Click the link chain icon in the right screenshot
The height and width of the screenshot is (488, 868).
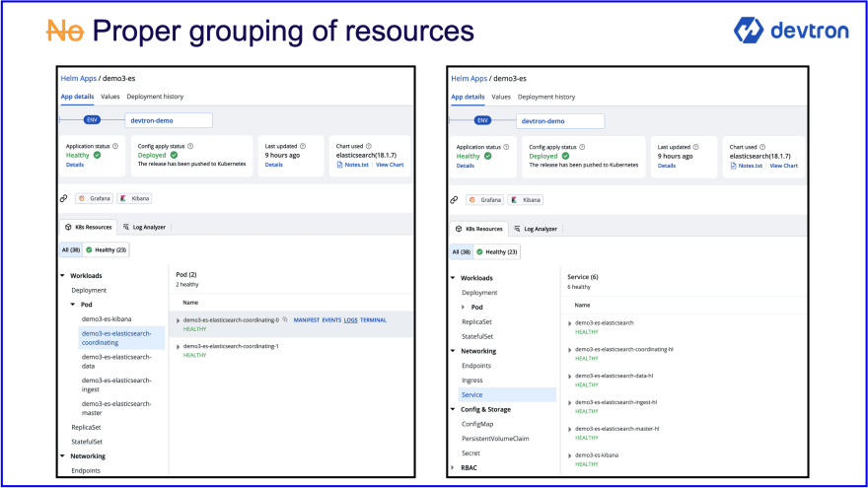[x=454, y=200]
